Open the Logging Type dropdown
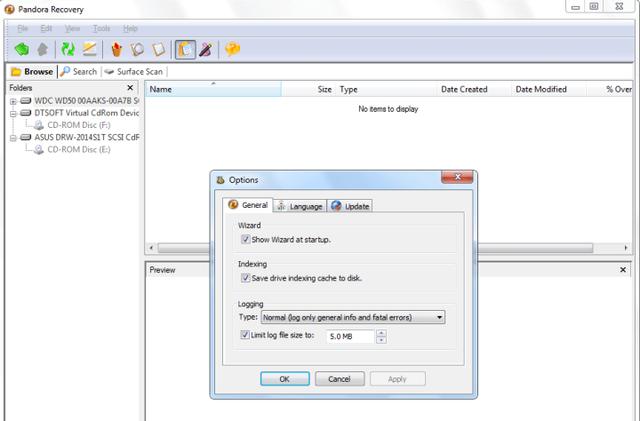640x421 pixels. tap(353, 317)
